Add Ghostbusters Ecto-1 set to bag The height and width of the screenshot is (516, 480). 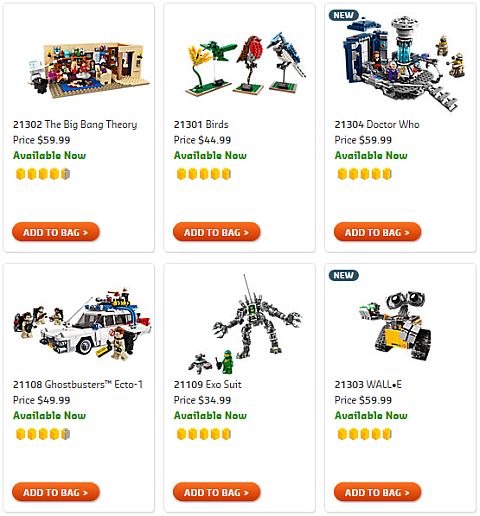(56, 492)
